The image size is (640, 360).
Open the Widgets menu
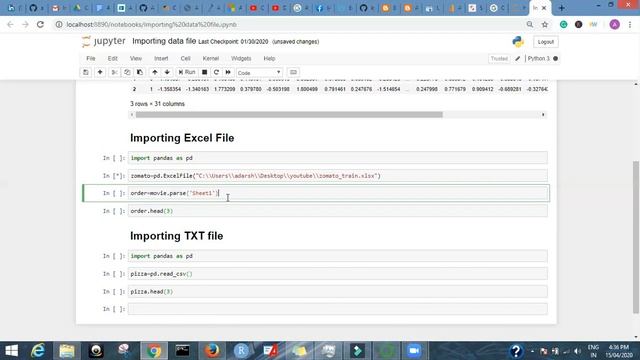point(241,58)
